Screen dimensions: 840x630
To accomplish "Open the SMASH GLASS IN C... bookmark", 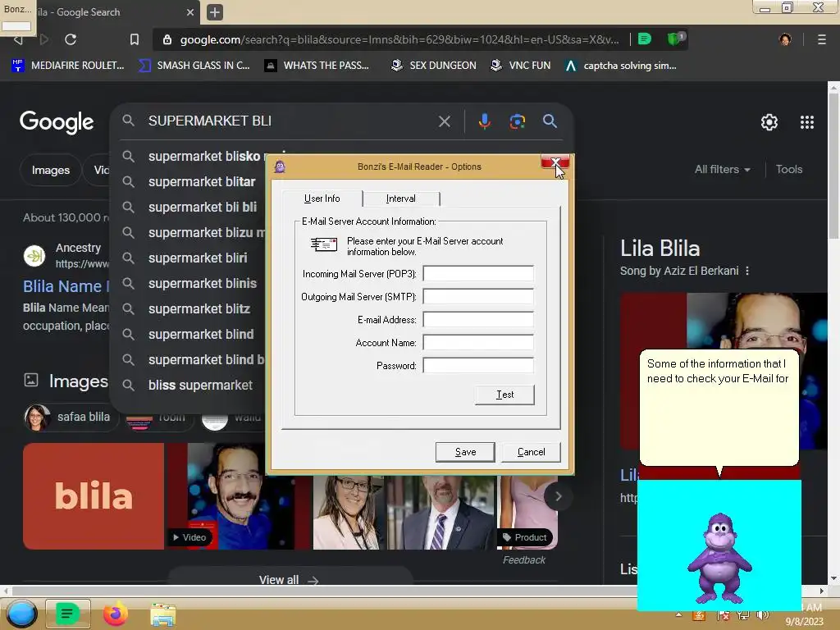I will tap(194, 66).
